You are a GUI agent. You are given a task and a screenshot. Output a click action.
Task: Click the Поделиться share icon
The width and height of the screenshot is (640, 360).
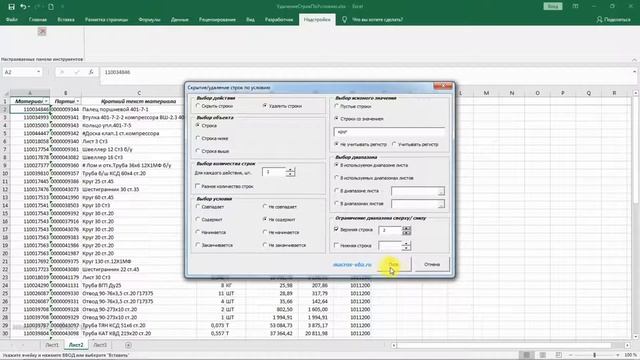point(599,19)
